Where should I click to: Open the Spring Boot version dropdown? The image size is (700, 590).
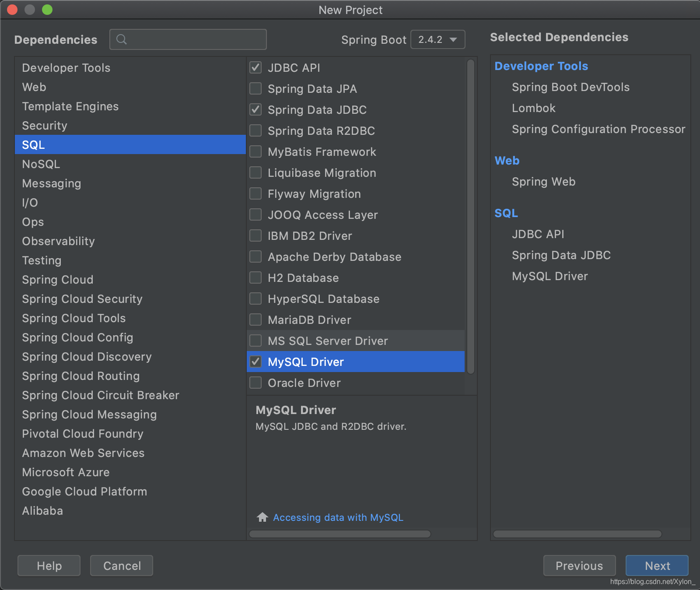point(437,39)
